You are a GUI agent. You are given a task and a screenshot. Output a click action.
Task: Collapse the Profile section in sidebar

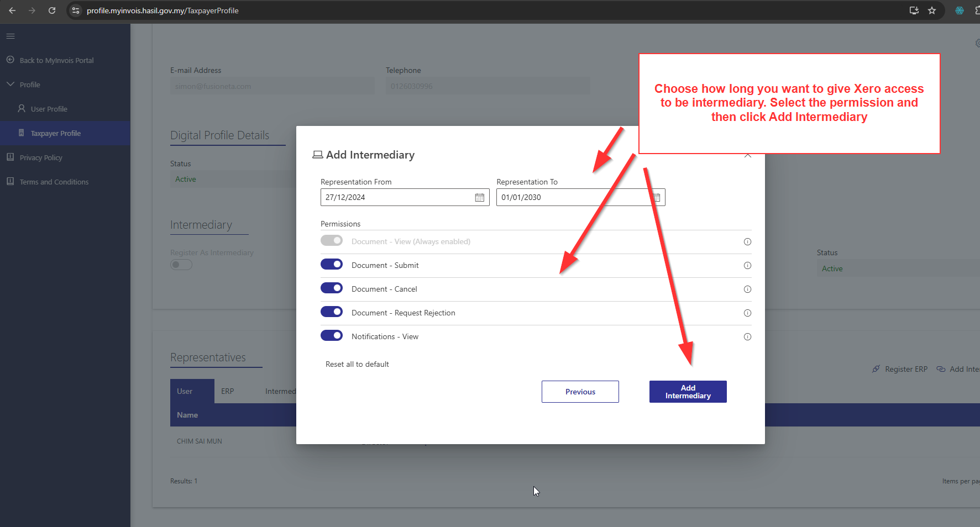click(11, 85)
